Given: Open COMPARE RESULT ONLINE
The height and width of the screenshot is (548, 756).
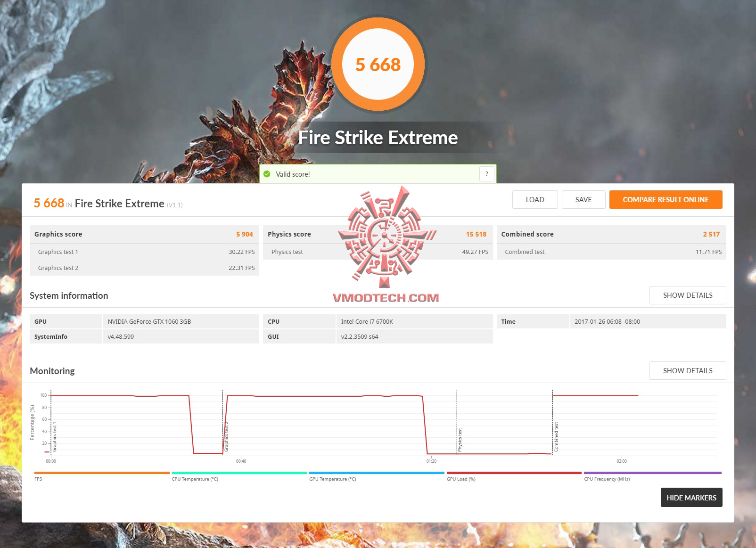Looking at the screenshot, I should (x=665, y=199).
